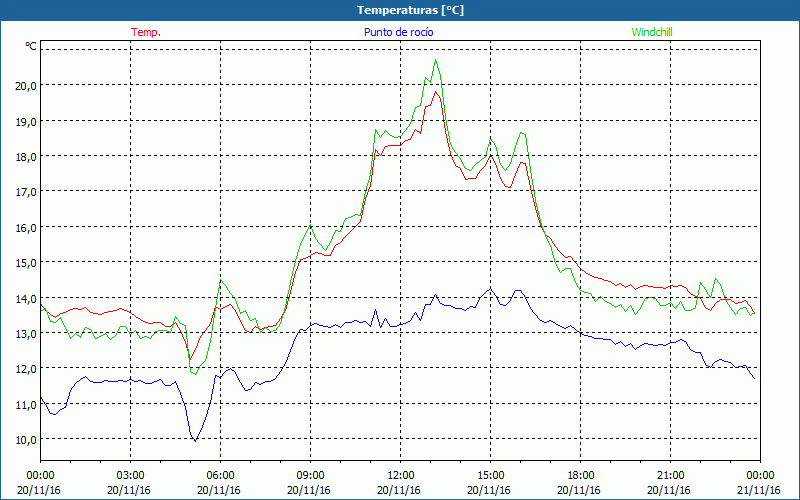The image size is (800, 500).
Task: Select the green Windchill legend label
Action: (652, 32)
